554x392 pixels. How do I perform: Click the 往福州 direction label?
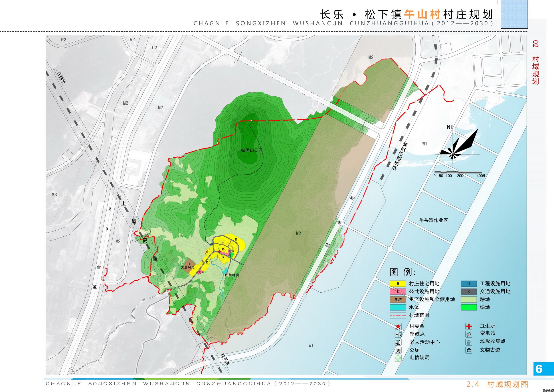pos(62,77)
